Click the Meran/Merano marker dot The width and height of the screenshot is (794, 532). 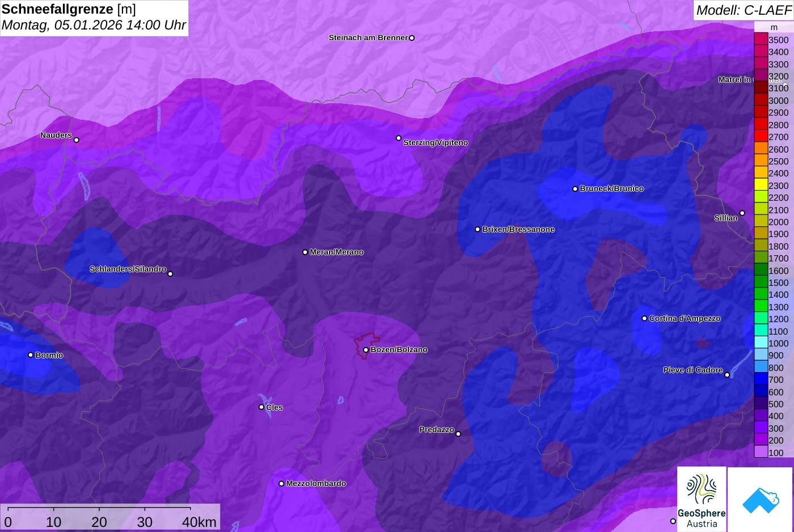pyautogui.click(x=305, y=252)
